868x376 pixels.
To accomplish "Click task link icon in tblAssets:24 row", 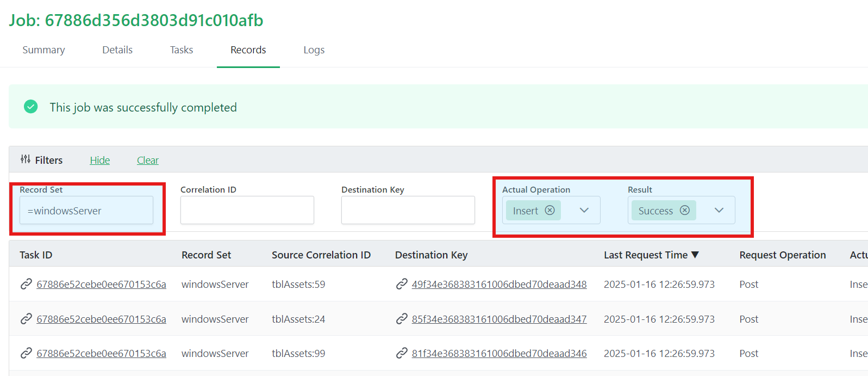I will pos(26,319).
